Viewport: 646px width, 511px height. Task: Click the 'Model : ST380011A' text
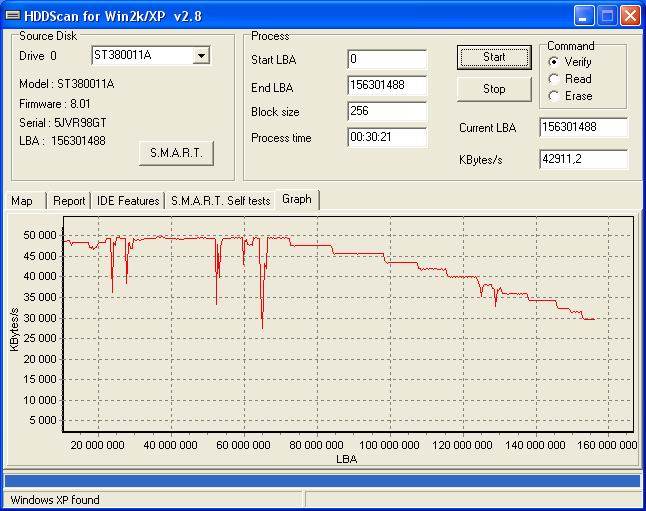(x=67, y=84)
